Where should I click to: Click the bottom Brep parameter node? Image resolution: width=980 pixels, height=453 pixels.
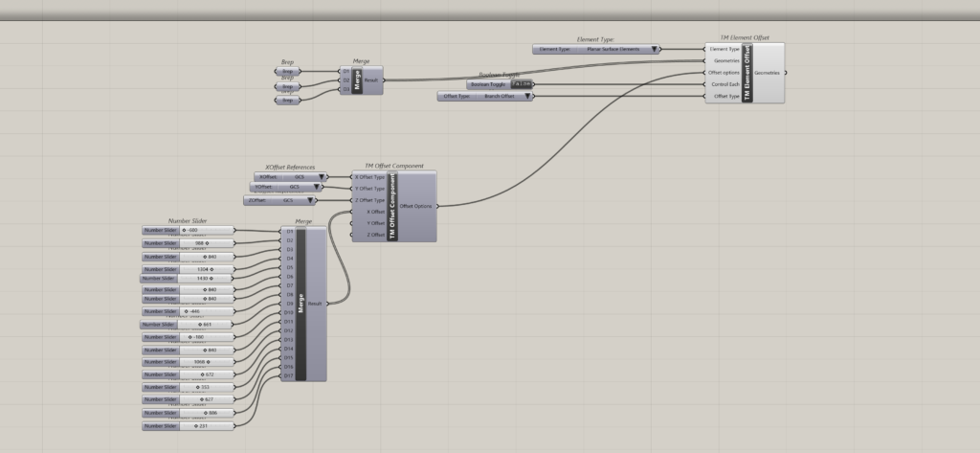tap(287, 100)
